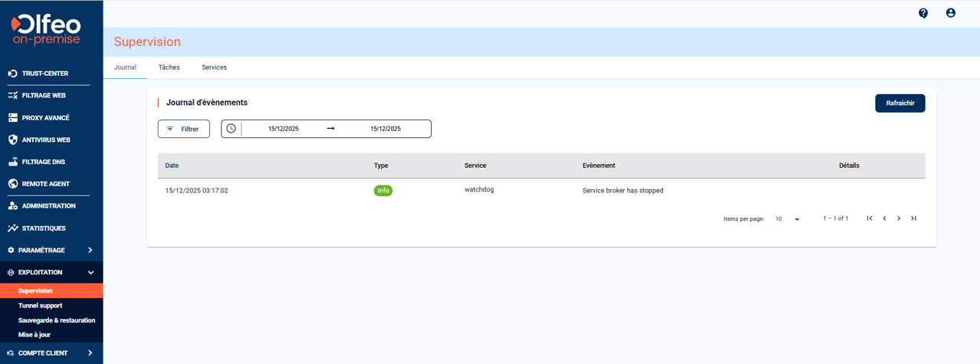The height and width of the screenshot is (364, 980).
Task: Open the user account profile icon
Action: coord(950,13)
